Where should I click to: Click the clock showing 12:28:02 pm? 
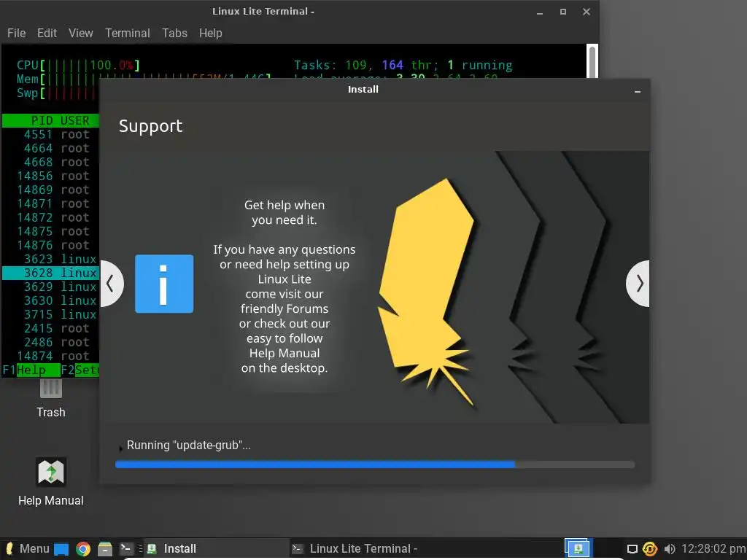tap(713, 548)
